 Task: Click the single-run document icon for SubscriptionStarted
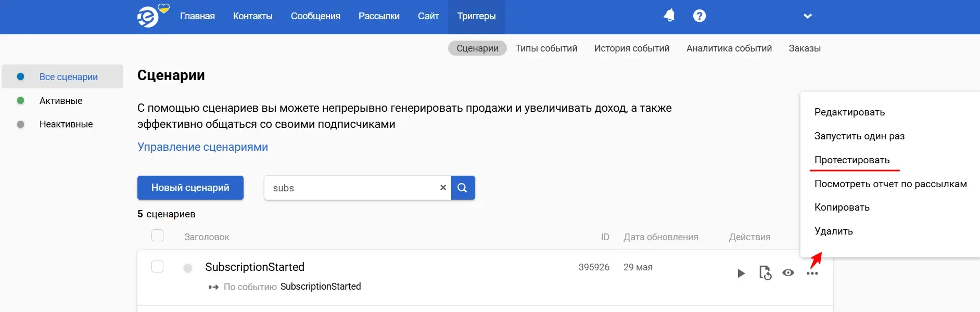765,273
